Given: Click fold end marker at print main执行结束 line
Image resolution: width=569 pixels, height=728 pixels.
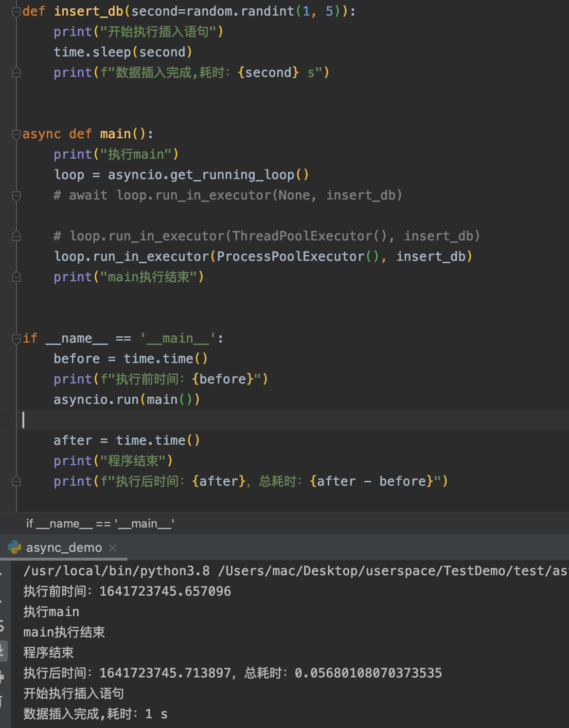Looking at the screenshot, I should pyautogui.click(x=17, y=277).
